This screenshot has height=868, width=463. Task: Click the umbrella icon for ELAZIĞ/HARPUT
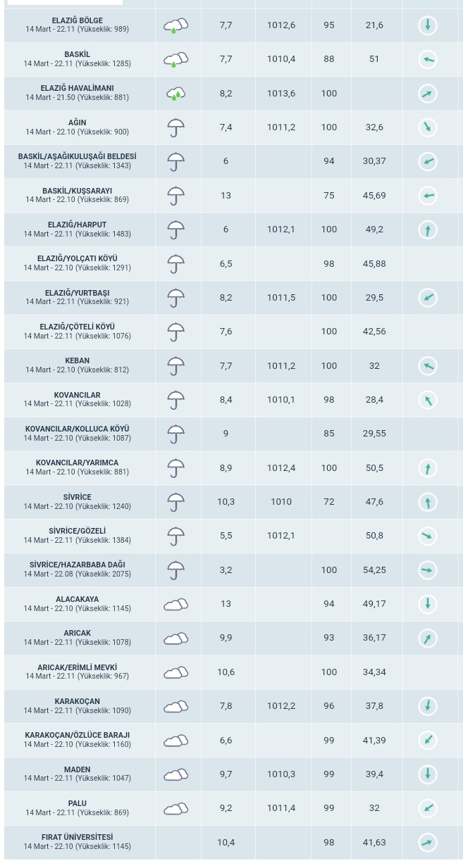[x=175, y=230]
